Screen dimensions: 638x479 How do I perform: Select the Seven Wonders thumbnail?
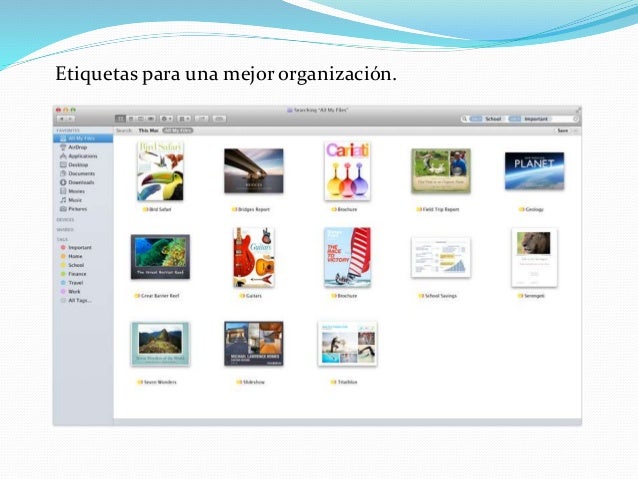coord(160,344)
